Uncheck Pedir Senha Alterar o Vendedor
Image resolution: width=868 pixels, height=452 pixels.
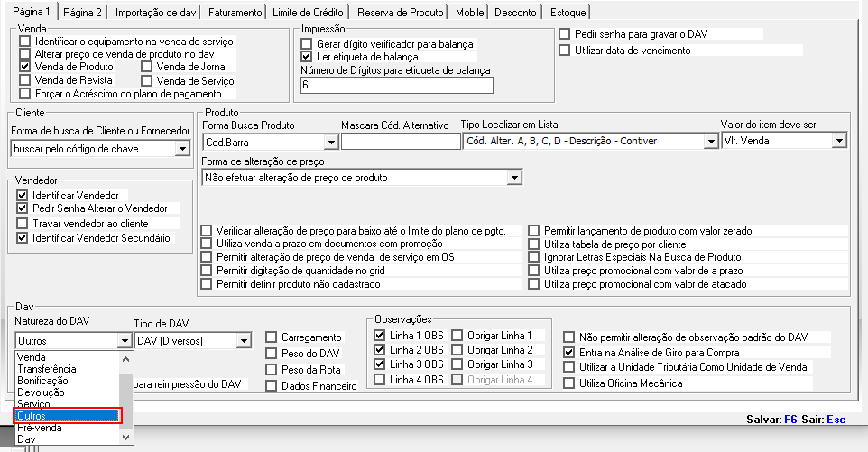(x=23, y=208)
